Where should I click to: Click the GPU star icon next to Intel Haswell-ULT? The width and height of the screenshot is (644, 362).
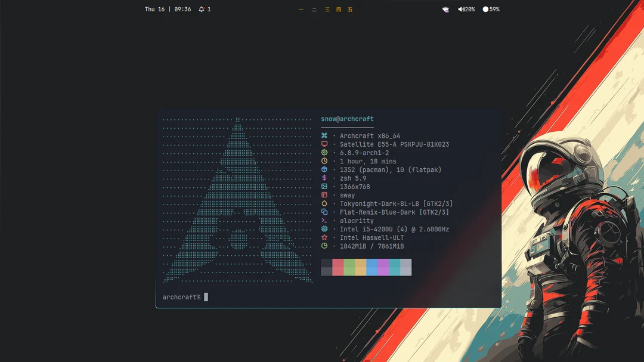(x=324, y=237)
